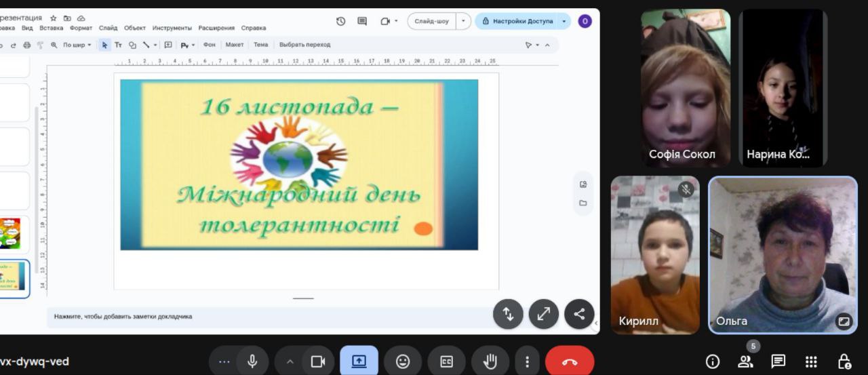Expand the Слайд-шоу dropdown arrow
The height and width of the screenshot is (375, 868).
(x=464, y=21)
